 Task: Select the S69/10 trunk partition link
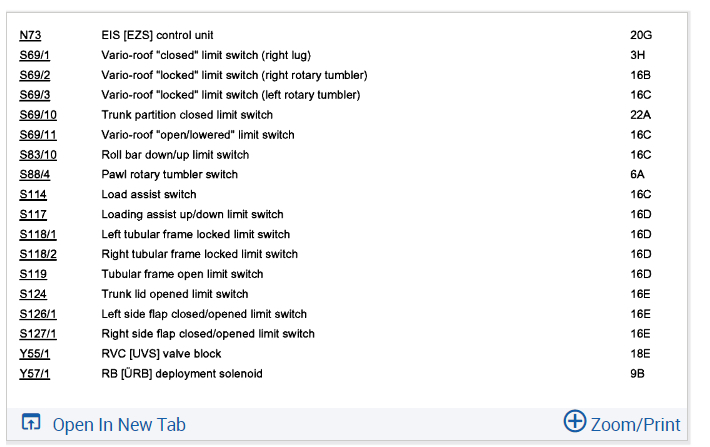coord(37,115)
